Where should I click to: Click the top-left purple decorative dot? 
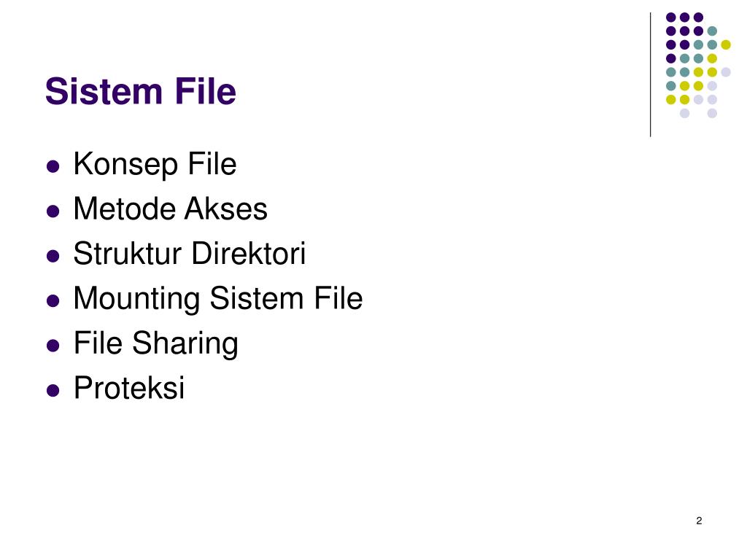(671, 17)
